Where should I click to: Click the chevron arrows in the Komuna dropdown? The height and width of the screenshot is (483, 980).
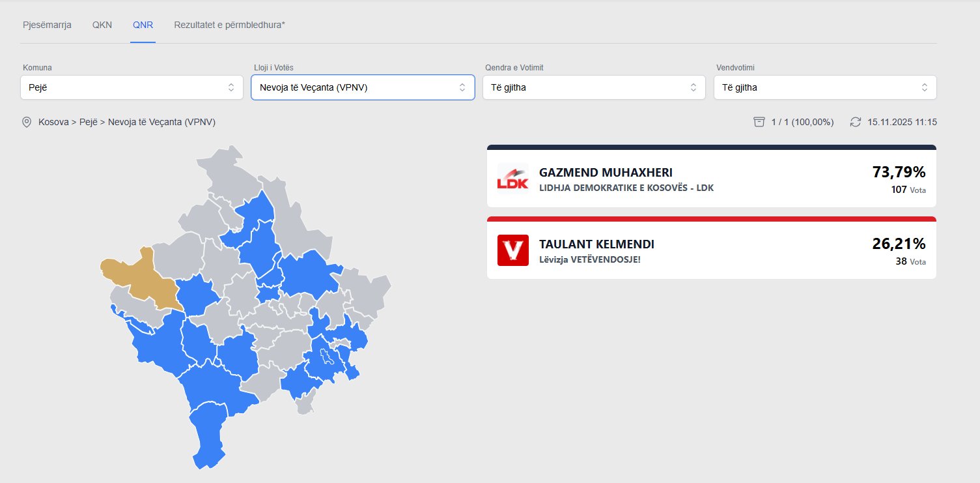point(231,87)
